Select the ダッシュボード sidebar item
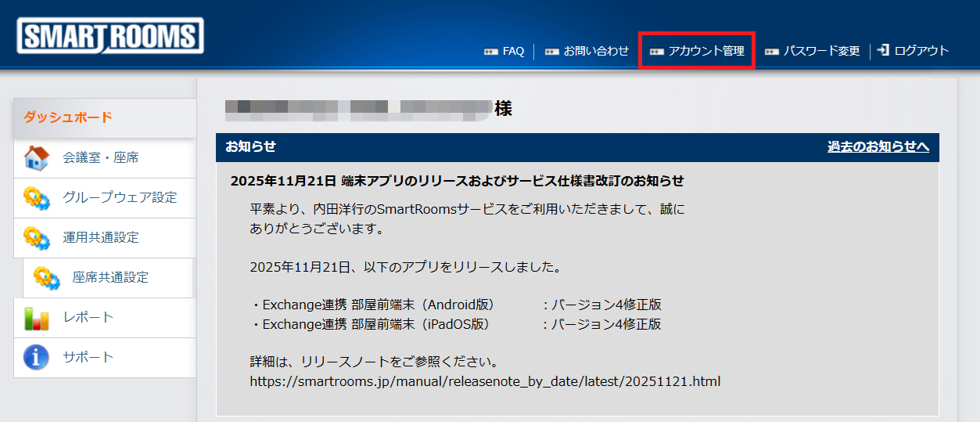Screen dimensions: 980x422 tap(69, 117)
